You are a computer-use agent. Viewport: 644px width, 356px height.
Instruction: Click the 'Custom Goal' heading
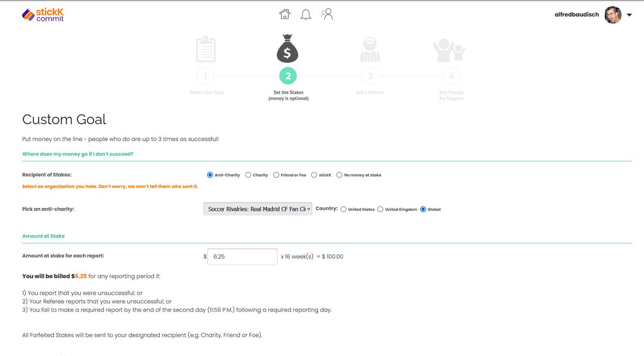coord(64,119)
